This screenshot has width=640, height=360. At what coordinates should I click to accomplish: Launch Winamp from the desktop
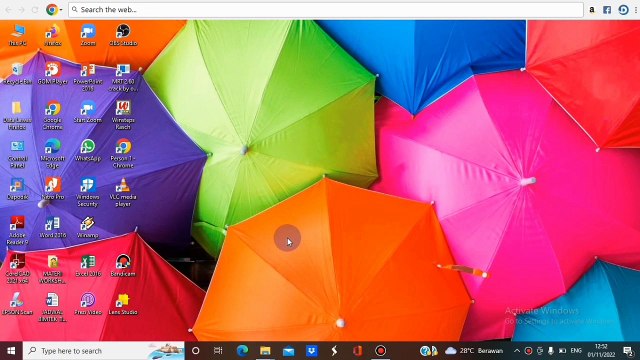pos(88,227)
